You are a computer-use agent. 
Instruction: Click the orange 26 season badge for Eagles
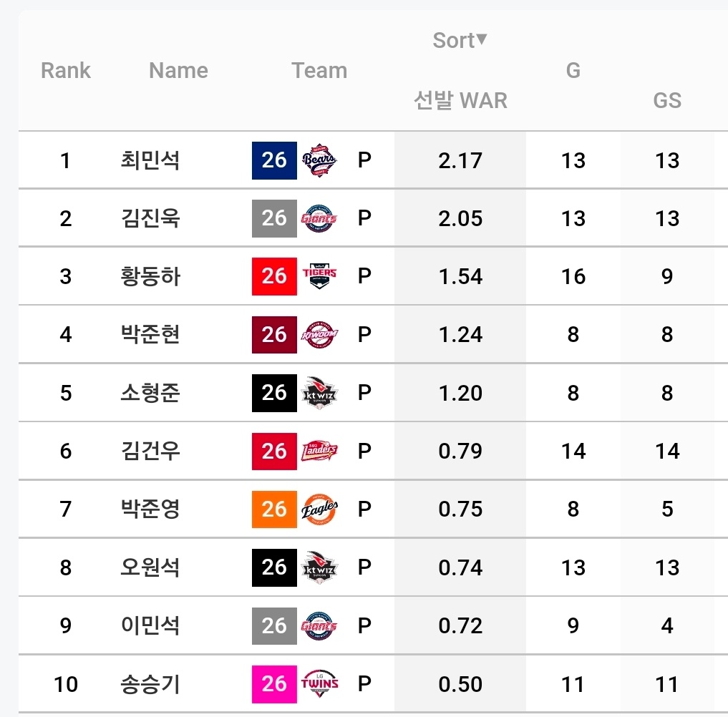pos(274,509)
